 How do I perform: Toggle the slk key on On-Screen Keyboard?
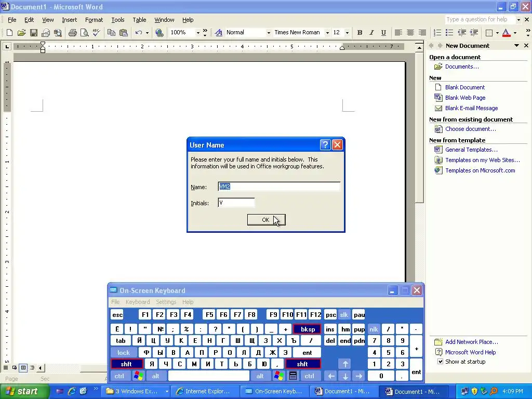344,314
